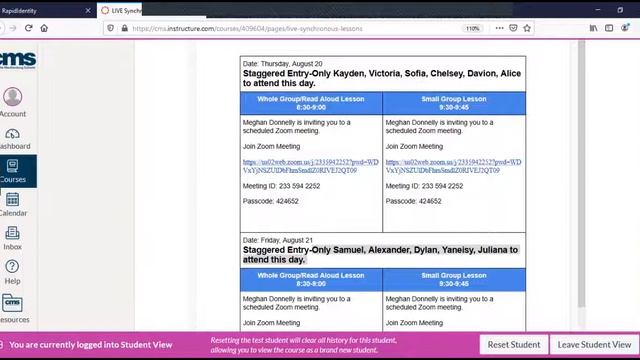Image resolution: width=640 pixels, height=360 pixels.
Task: Click the Passcode under the August 20 Small Group lesson
Action: 413,201
